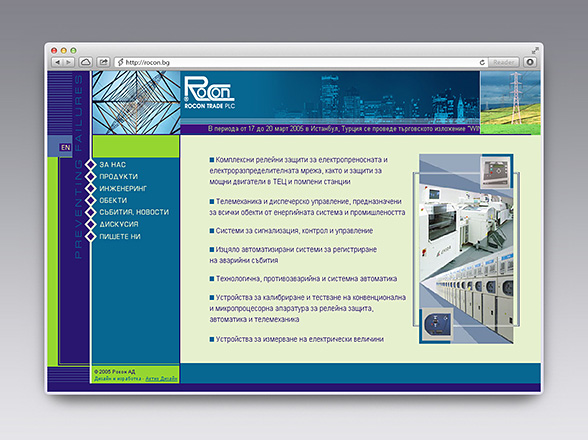Select the diamond bullet beside ЗА НАС

click(x=91, y=165)
